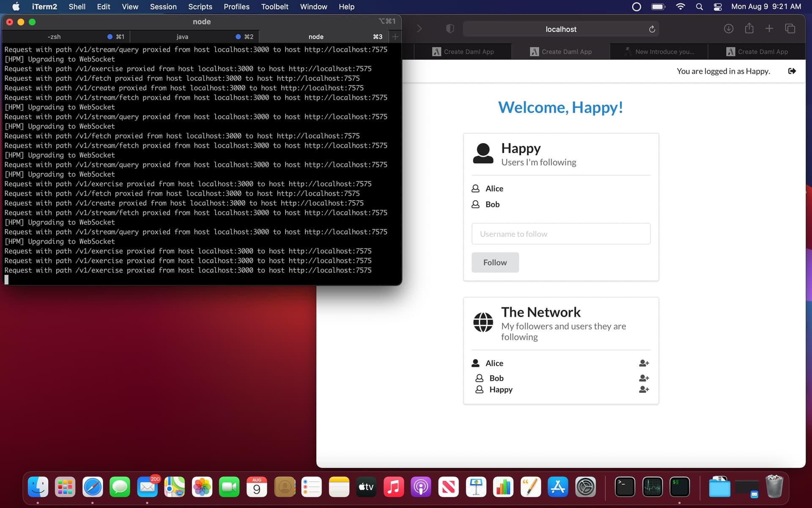Open System Preferences from the Dock
Viewport: 812px width, 508px height.
(585, 487)
